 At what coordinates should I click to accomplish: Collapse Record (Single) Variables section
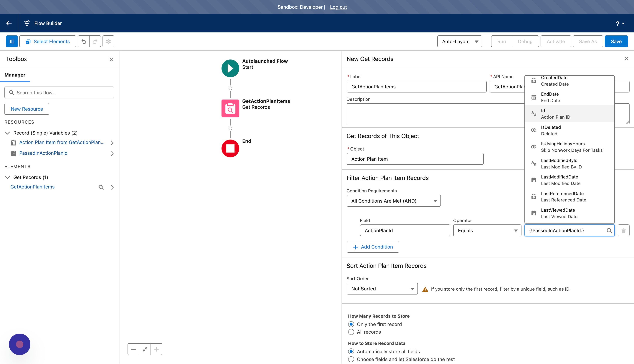[7, 133]
